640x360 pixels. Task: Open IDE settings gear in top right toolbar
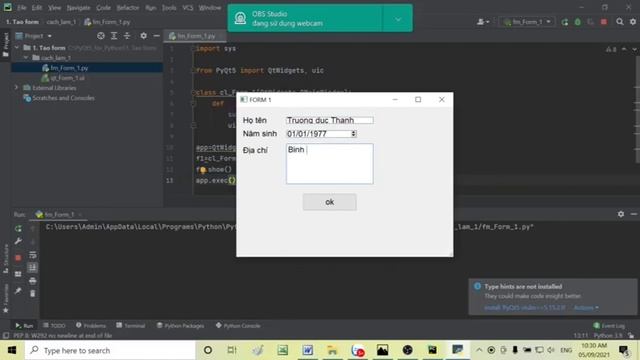[633, 22]
